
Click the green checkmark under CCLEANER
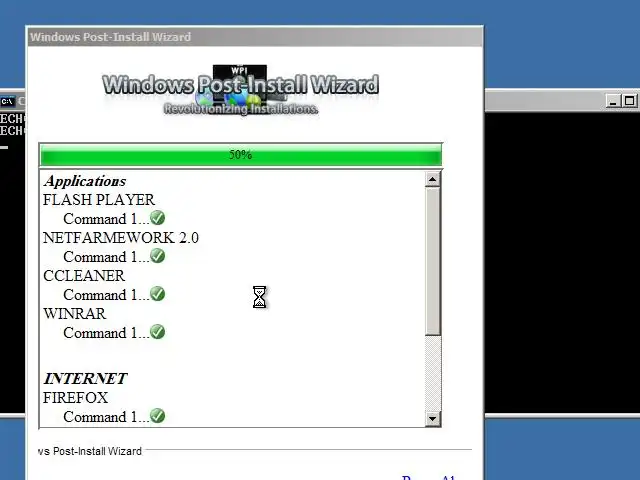point(158,294)
